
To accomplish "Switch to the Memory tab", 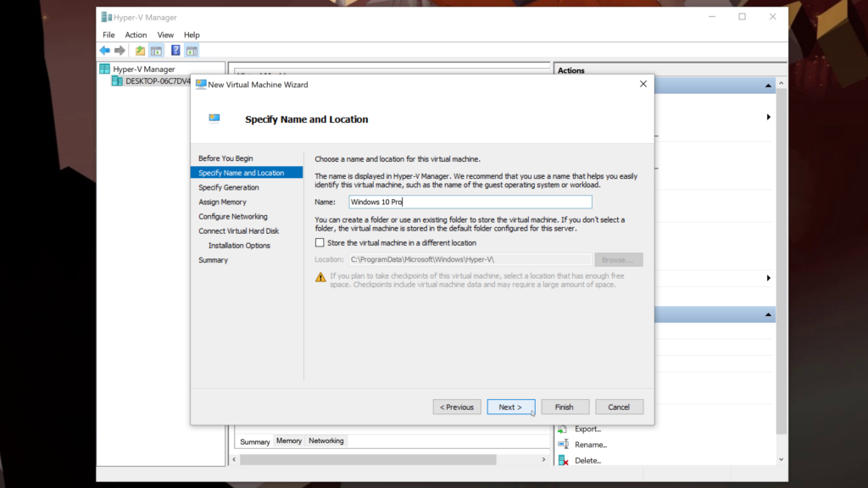I will [x=289, y=441].
